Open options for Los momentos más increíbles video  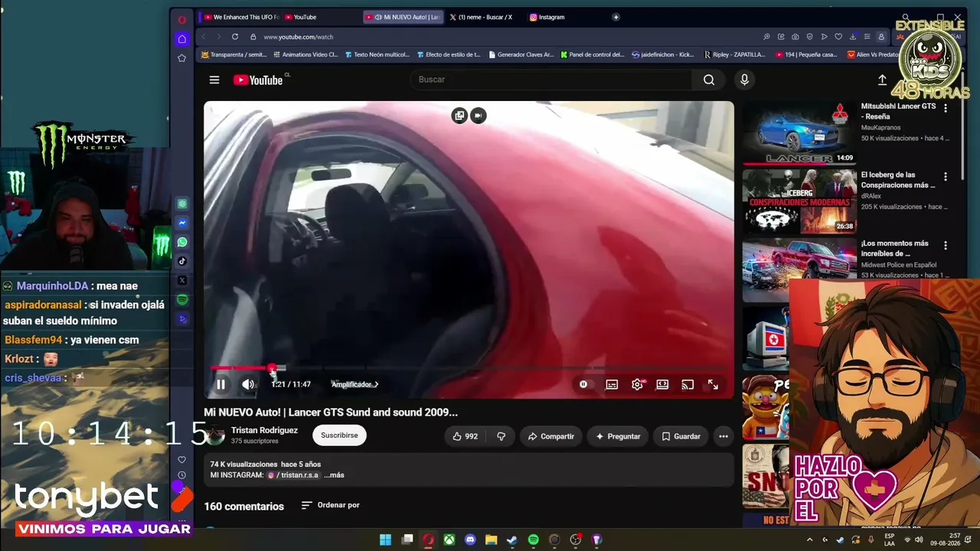pos(946,246)
